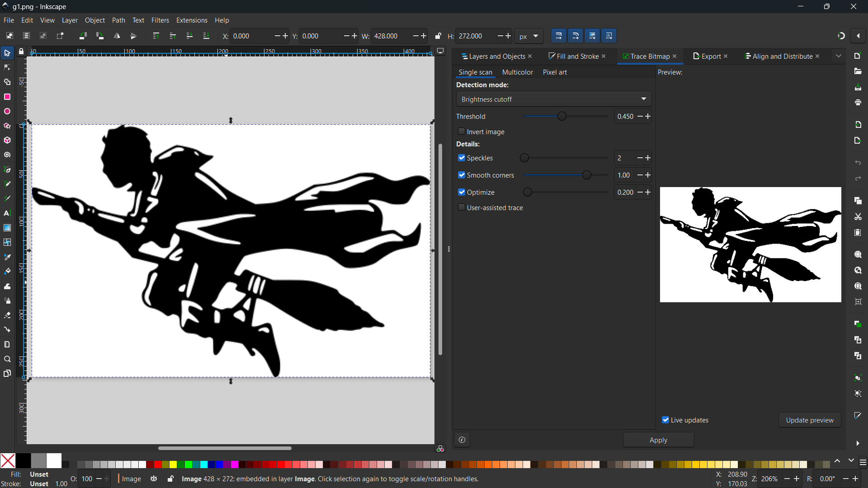Click the Apply button
Screen dimensions: 868x488
[658, 440]
